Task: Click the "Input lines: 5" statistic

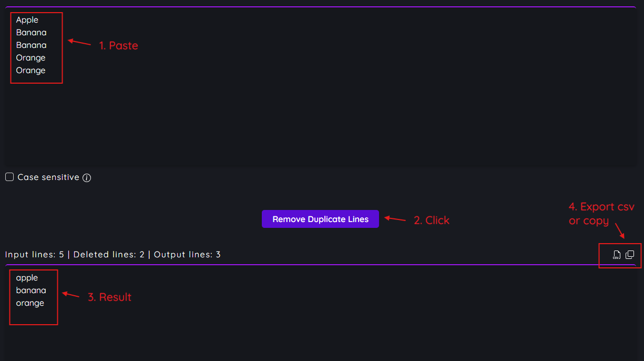Action: pyautogui.click(x=35, y=254)
